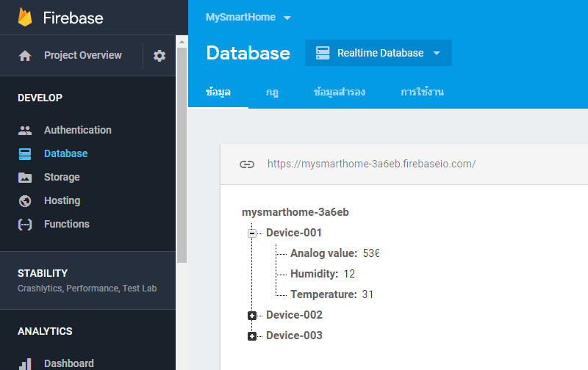The image size is (588, 370).
Task: Click the Temperature key
Action: click(323, 294)
